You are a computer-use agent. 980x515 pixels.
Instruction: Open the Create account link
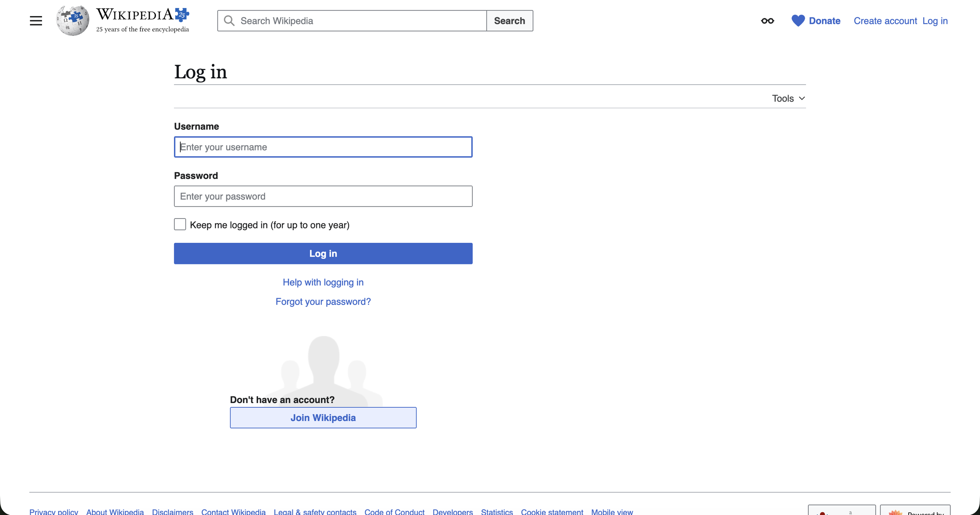pos(885,21)
